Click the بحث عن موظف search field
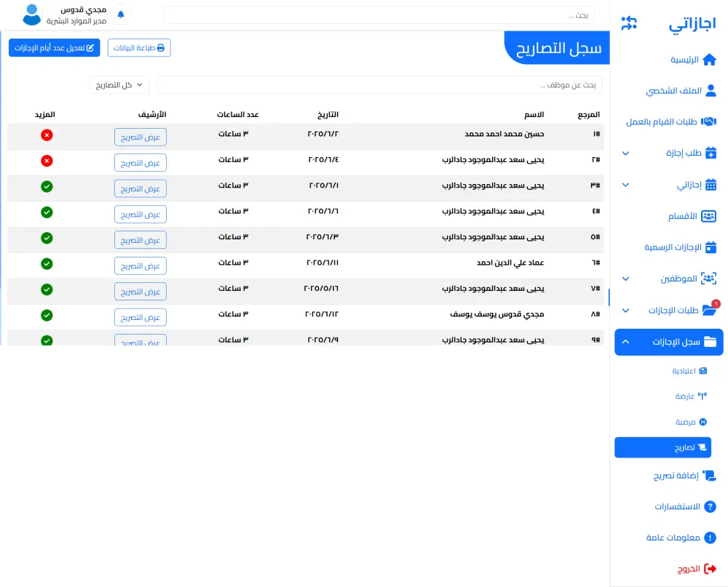Screen dimensions: 728x587 [x=379, y=84]
